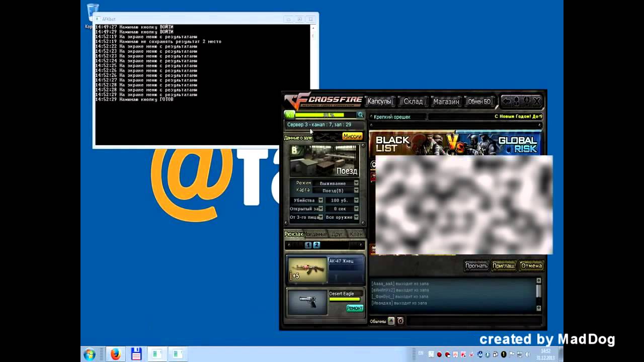Click the yellow Миссии button
The height and width of the screenshot is (362, 644).
pyautogui.click(x=352, y=136)
